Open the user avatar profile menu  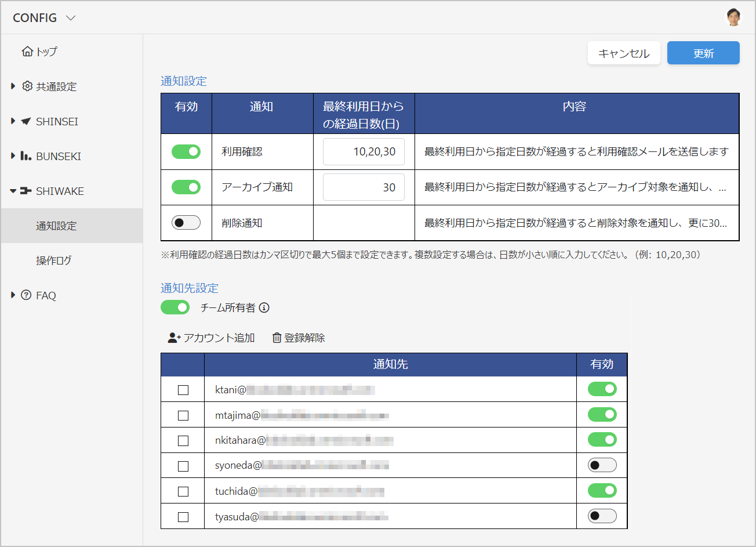[734, 17]
